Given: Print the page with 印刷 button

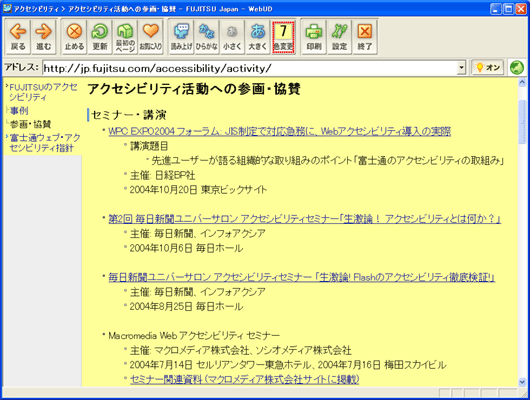Looking at the screenshot, I should click(x=314, y=37).
